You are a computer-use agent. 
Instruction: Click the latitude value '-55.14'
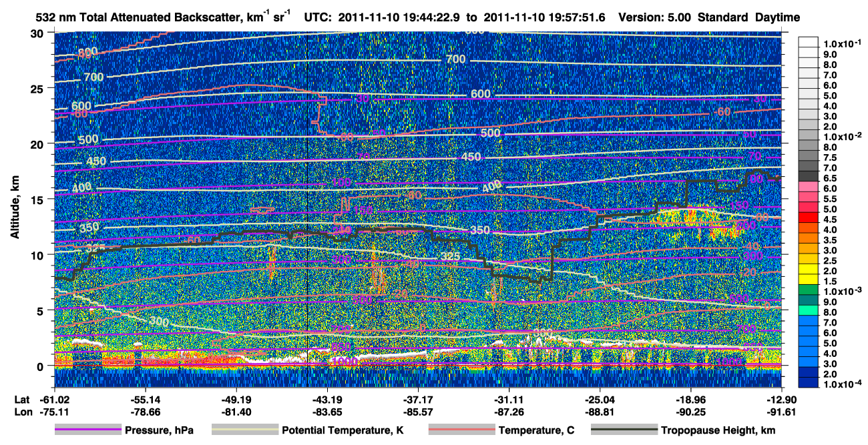(145, 400)
